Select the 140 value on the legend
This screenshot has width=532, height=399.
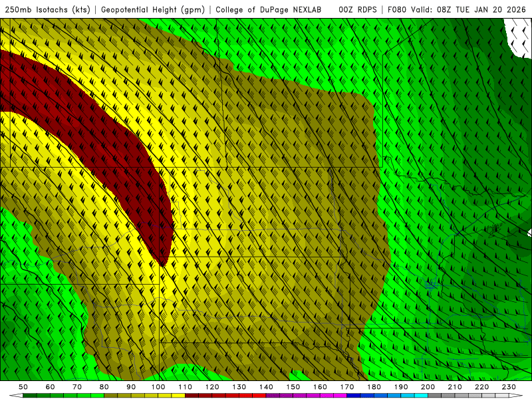[266, 387]
